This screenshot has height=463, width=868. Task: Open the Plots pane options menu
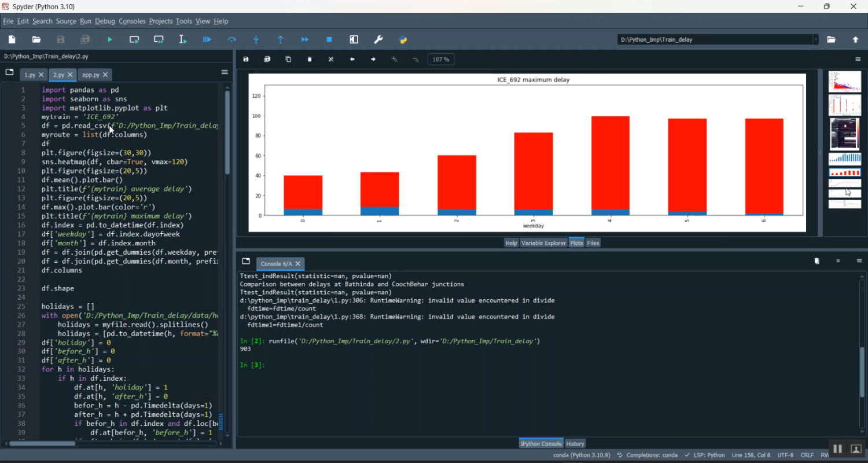coord(859,58)
